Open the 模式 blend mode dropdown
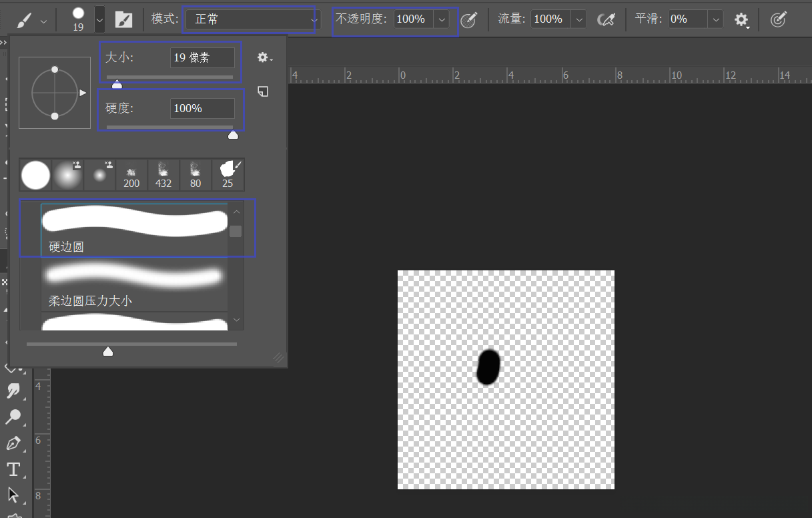 250,20
